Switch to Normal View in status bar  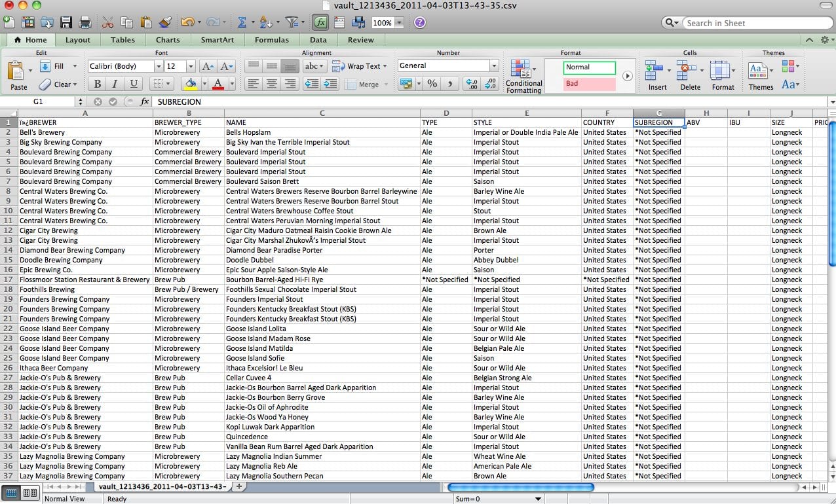(12, 492)
